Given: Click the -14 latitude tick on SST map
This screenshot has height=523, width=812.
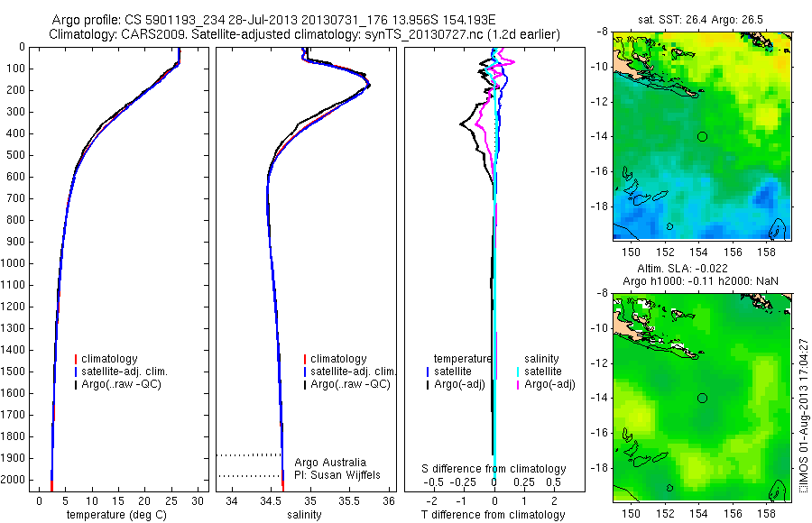Looking at the screenshot, I should pyautogui.click(x=599, y=137).
